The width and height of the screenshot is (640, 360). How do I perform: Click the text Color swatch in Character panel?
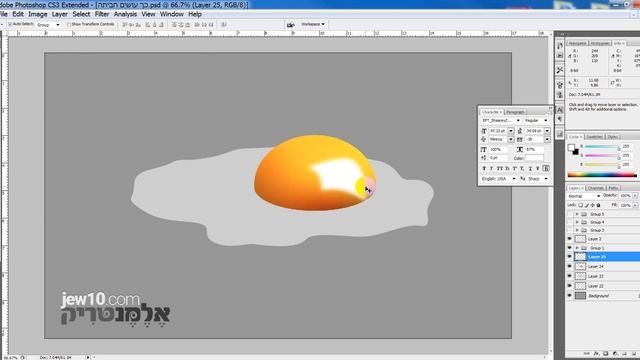(534, 158)
